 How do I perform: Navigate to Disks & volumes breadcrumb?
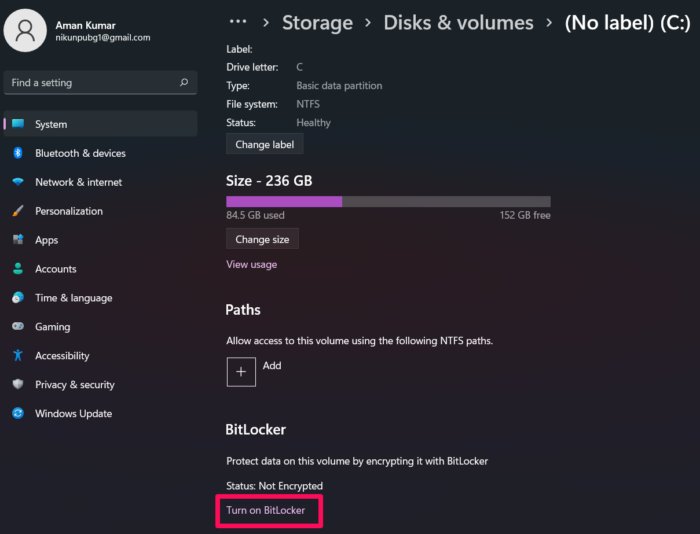[458, 22]
